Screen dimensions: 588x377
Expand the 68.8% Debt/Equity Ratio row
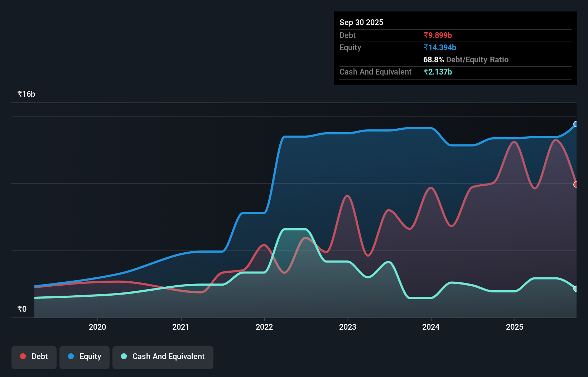point(466,59)
